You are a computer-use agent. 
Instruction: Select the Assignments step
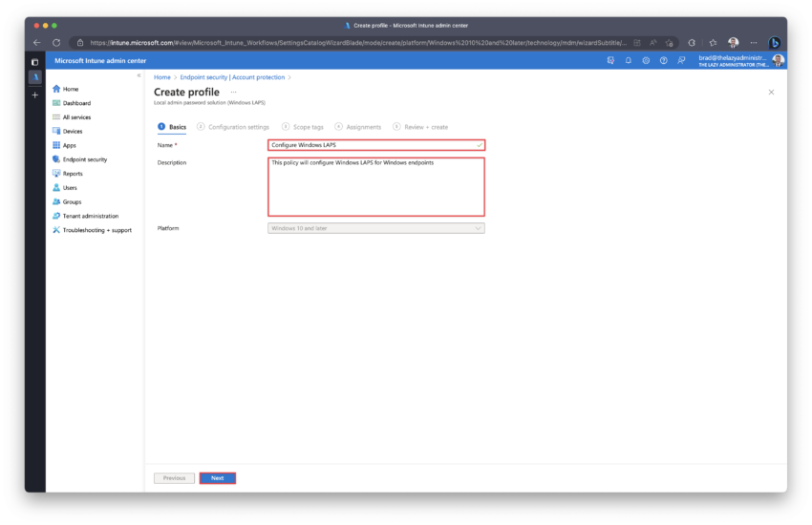[358, 127]
